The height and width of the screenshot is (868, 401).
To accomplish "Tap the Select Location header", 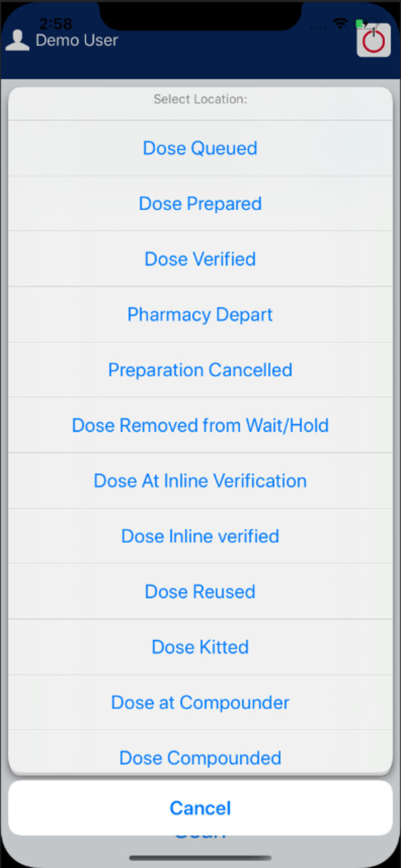I will coord(200,99).
